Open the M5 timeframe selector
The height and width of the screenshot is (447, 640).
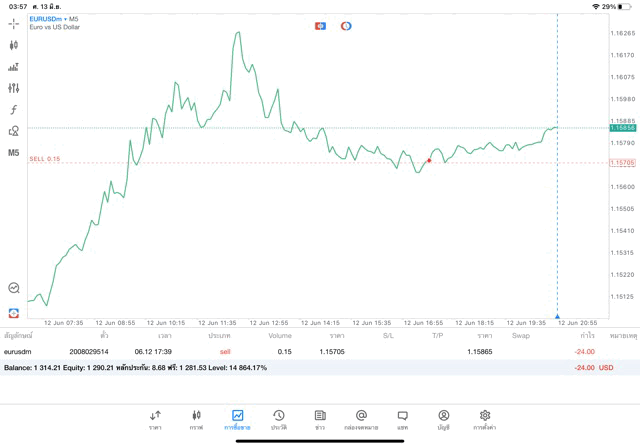13,153
